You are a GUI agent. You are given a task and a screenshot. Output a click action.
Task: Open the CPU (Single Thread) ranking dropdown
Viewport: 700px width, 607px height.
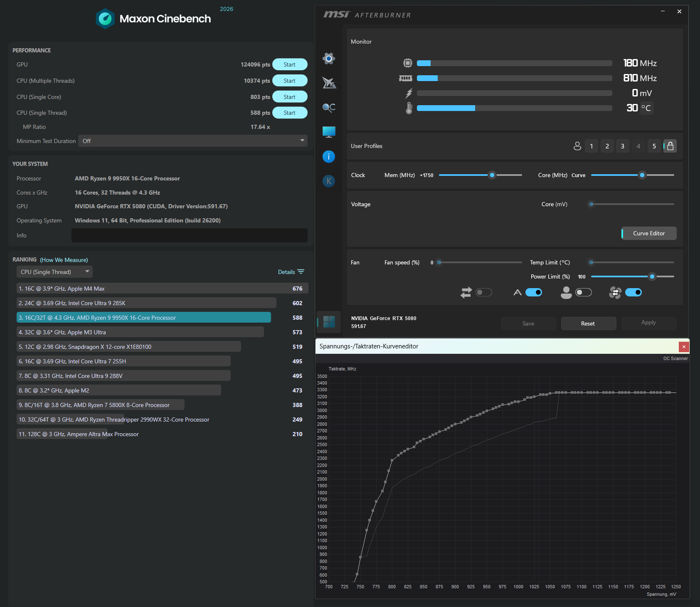pyautogui.click(x=54, y=272)
